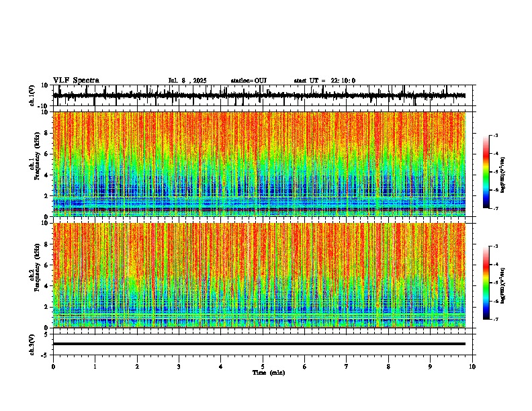Click the "4" kHz tick of ch.2 spectrogram
This screenshot has height=411, width=532.
[x=46, y=286]
